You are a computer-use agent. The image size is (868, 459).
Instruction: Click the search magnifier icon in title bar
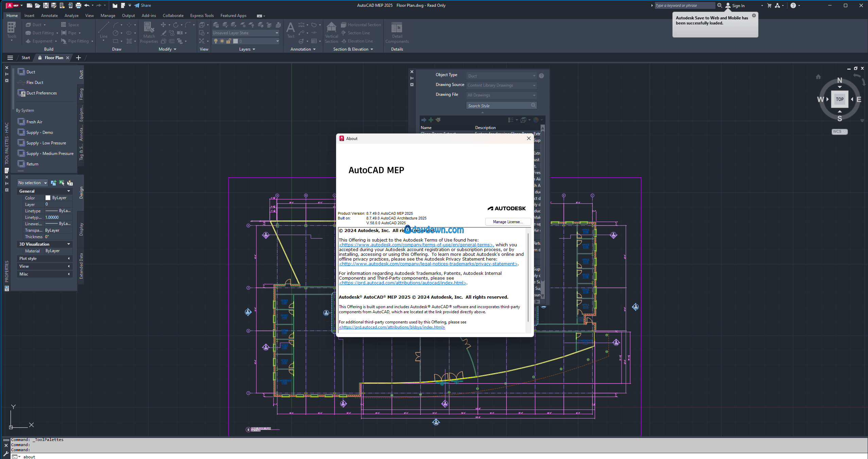(719, 5)
